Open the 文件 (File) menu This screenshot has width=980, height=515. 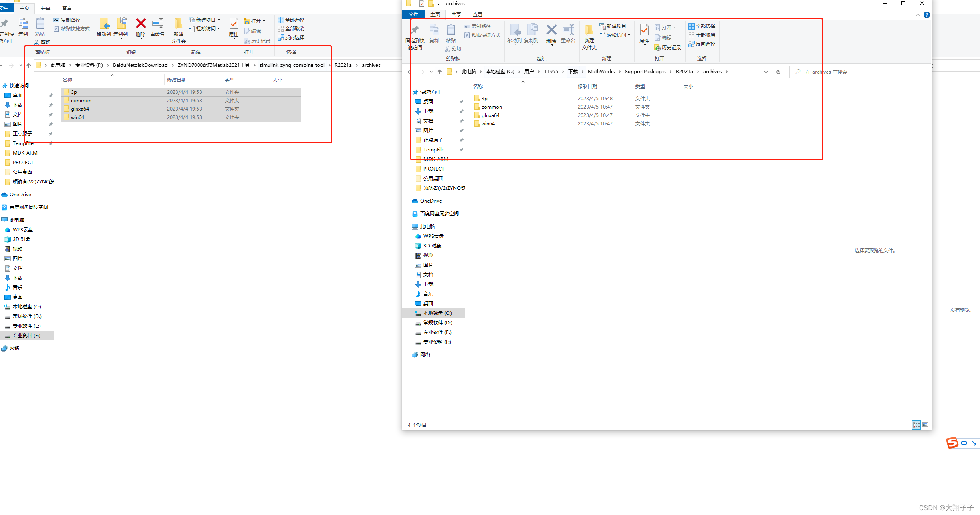click(413, 14)
